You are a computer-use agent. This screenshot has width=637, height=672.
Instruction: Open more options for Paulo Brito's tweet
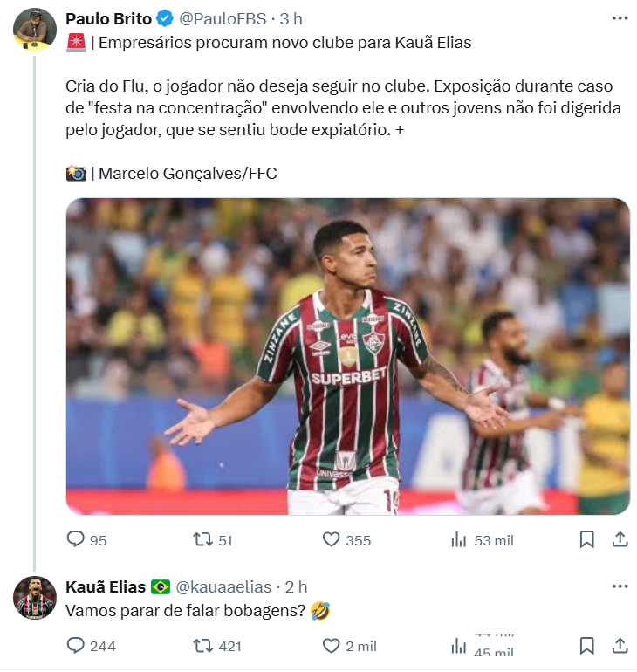[x=620, y=18]
